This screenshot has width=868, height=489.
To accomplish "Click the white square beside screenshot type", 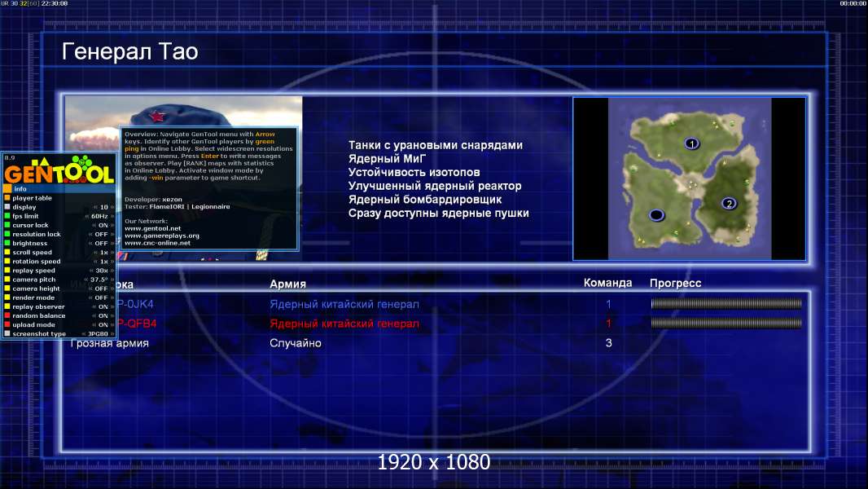I will click(x=7, y=334).
